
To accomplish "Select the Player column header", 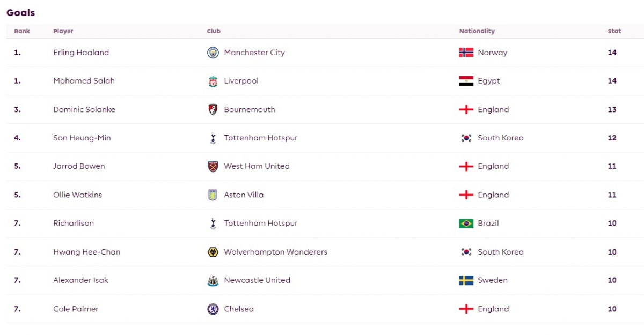I will [63, 31].
